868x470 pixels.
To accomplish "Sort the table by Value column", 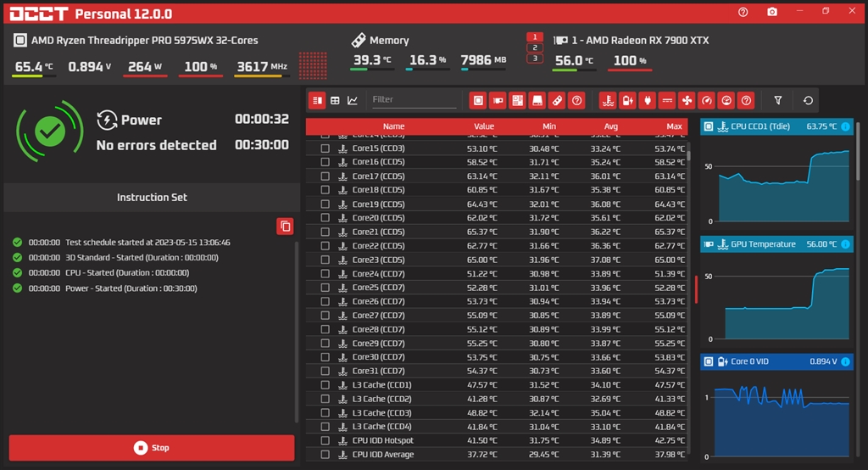I will [484, 126].
